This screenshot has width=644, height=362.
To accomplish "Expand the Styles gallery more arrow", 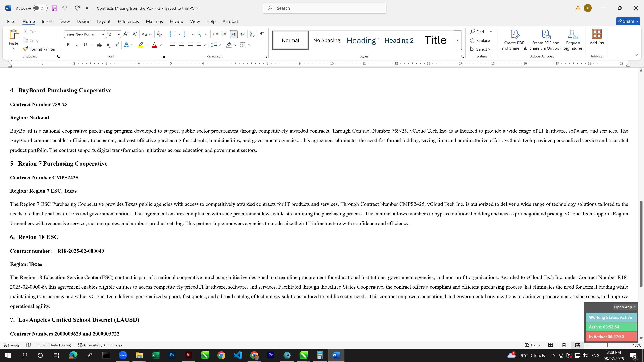I will (458, 40).
